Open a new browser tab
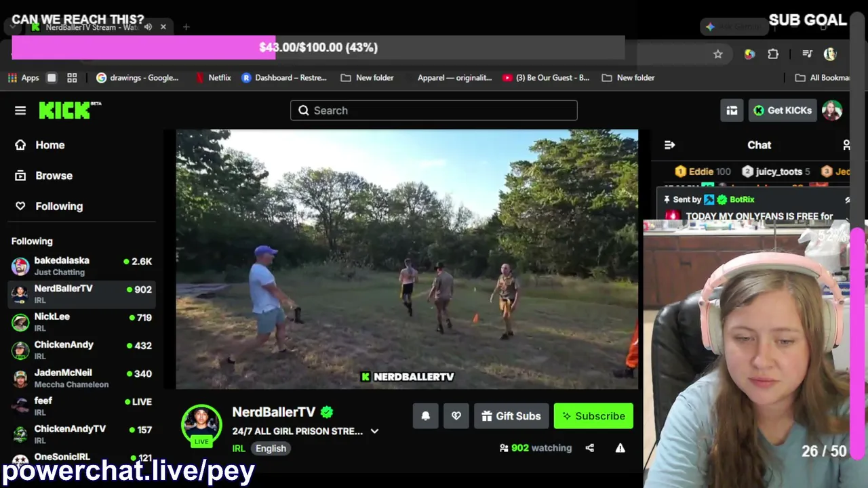868x488 pixels. click(x=186, y=27)
